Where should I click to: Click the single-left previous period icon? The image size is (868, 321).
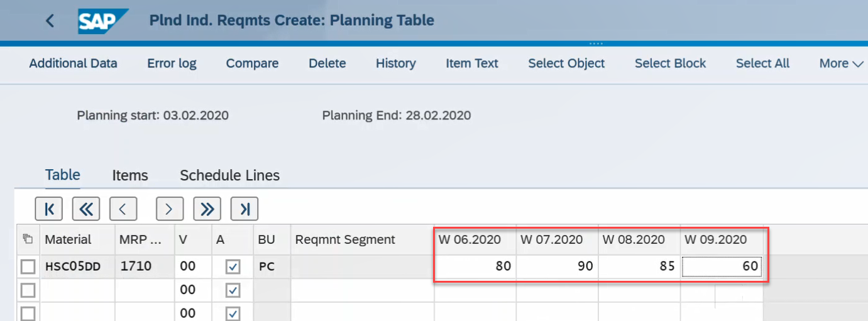pyautogui.click(x=123, y=209)
